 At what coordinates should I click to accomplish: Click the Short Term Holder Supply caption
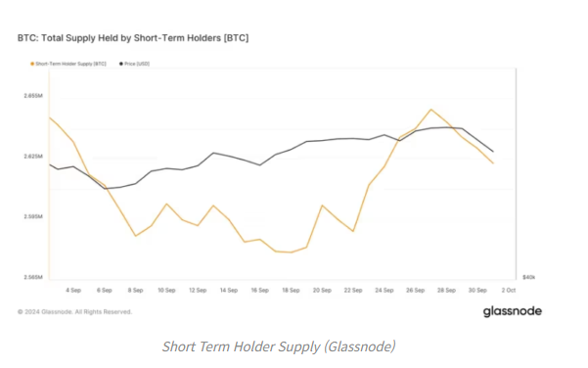coord(279,346)
